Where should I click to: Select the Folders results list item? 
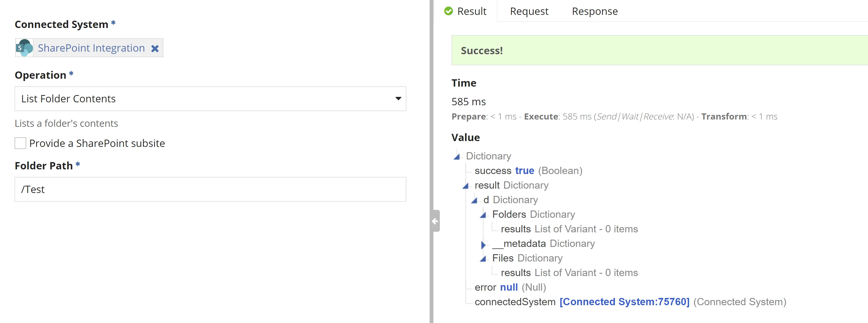pyautogui.click(x=569, y=229)
